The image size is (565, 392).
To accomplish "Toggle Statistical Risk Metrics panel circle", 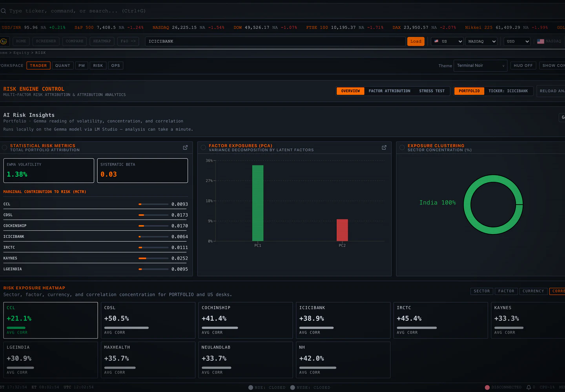I will coord(5,147).
